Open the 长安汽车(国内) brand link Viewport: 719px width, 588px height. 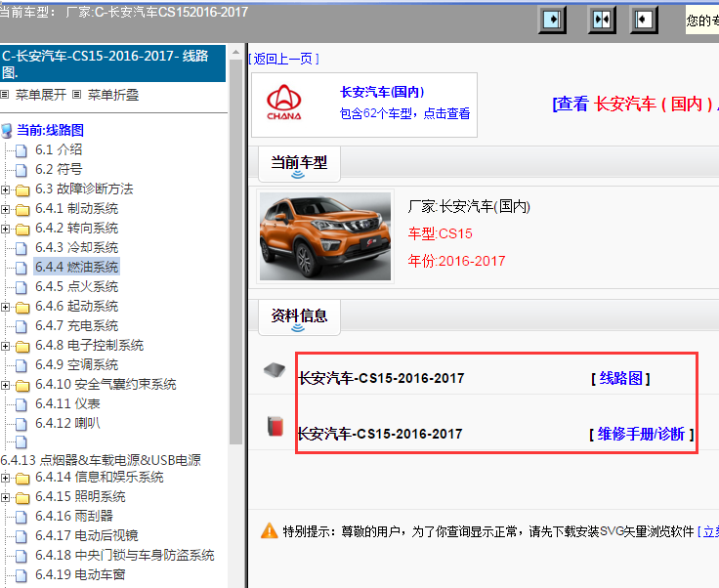pos(382,92)
